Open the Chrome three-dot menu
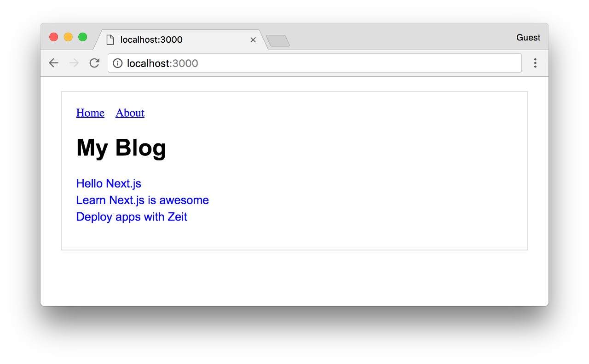The image size is (589, 364). click(x=535, y=63)
